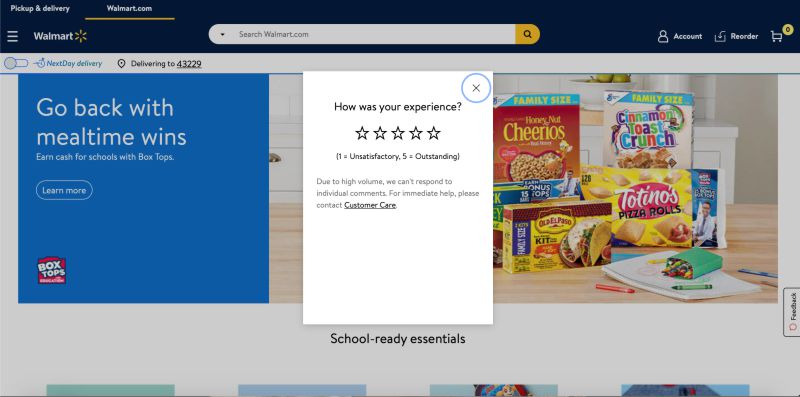This screenshot has width=800, height=397.
Task: Click the Old El Paso kit box
Action: (558, 236)
